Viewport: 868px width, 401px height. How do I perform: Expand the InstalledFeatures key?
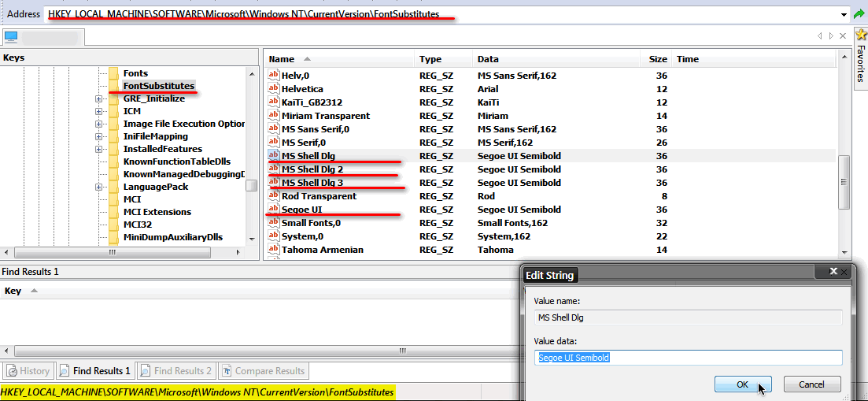99,149
